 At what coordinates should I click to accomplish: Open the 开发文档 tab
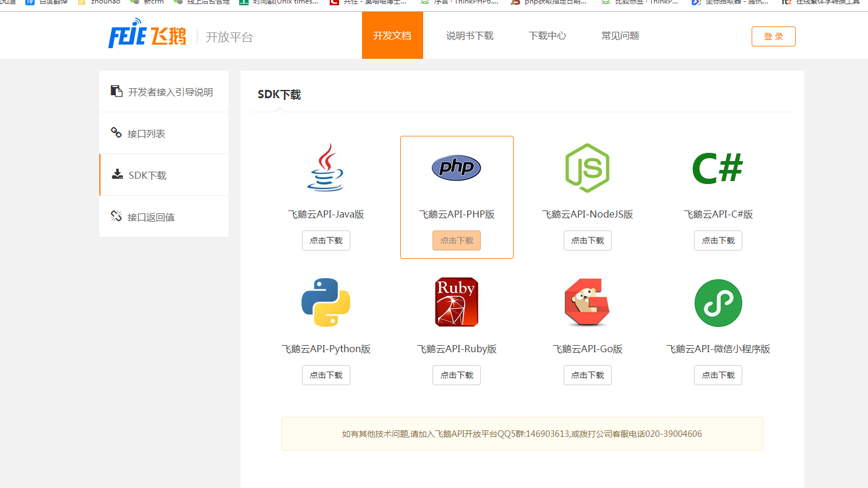pyautogui.click(x=393, y=35)
